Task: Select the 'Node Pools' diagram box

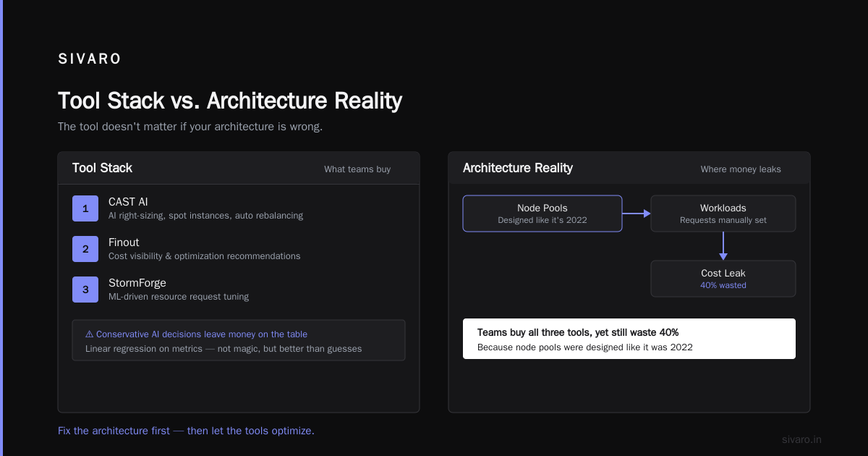Action: (542, 214)
